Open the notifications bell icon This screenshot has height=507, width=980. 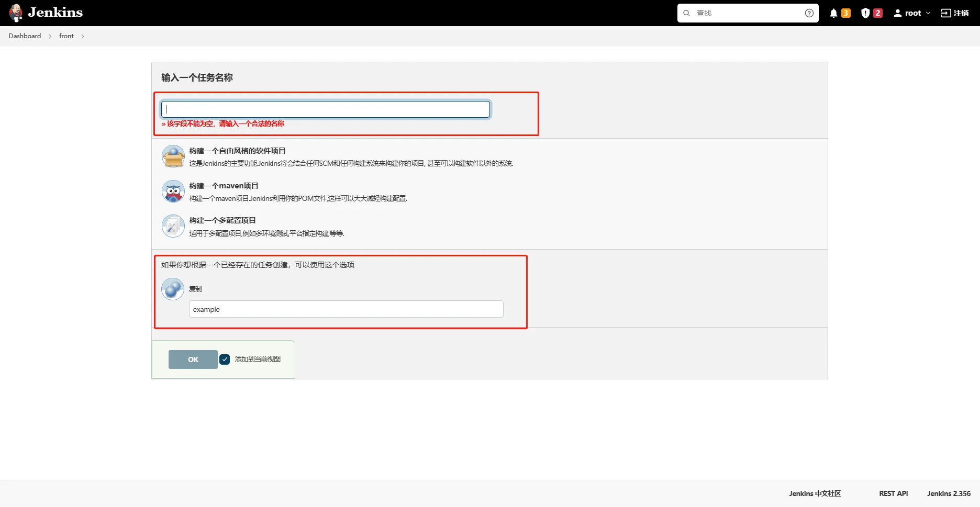833,13
